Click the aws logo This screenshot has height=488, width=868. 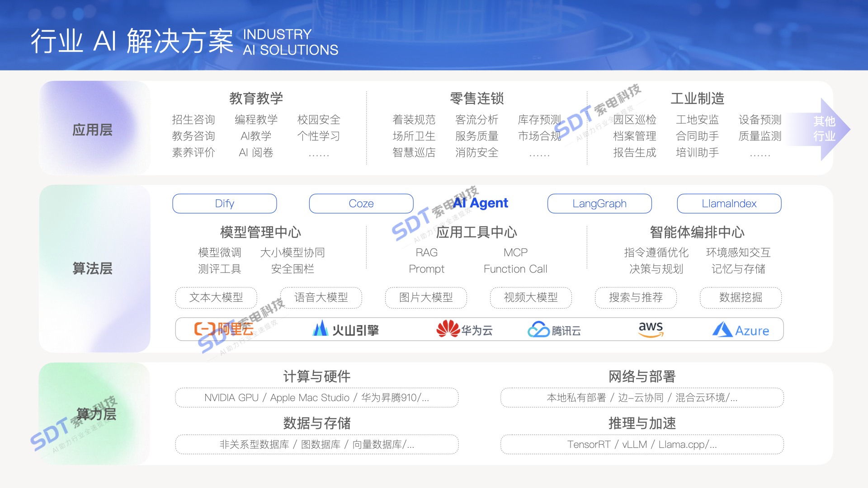pos(651,329)
